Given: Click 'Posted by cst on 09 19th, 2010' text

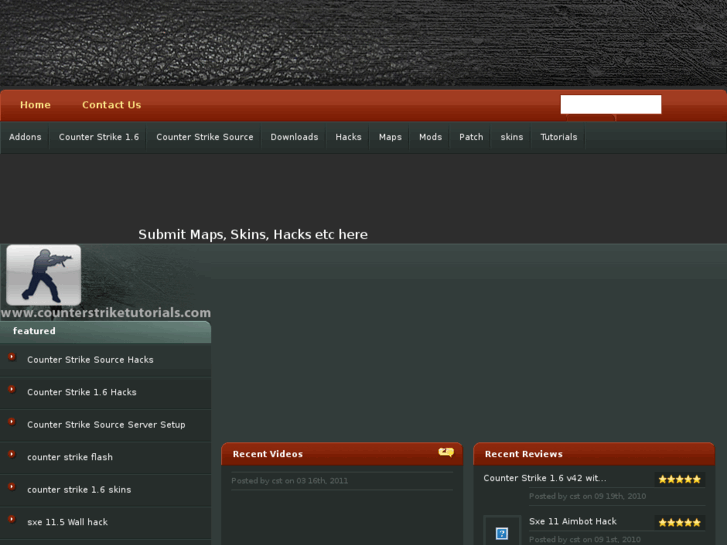Looking at the screenshot, I should [x=587, y=496].
